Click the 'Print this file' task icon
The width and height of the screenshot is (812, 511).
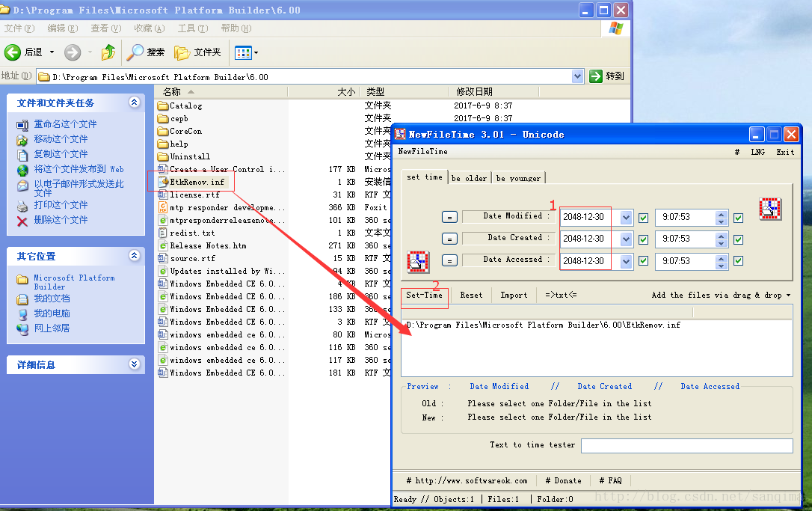[22, 206]
